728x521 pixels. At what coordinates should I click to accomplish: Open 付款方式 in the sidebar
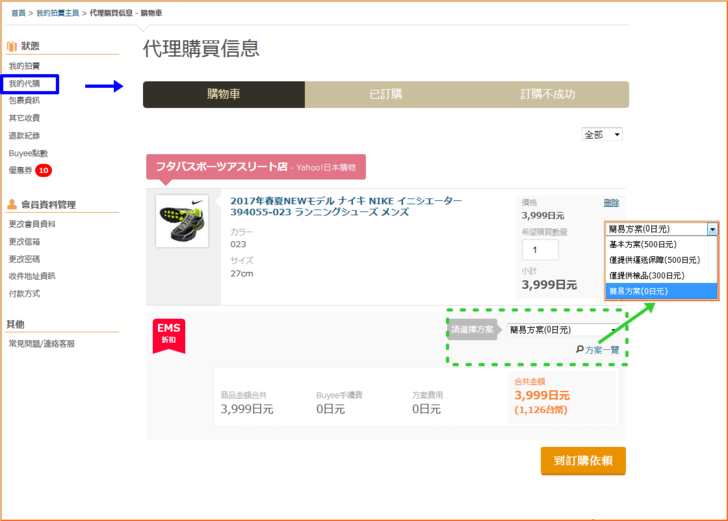point(25,293)
